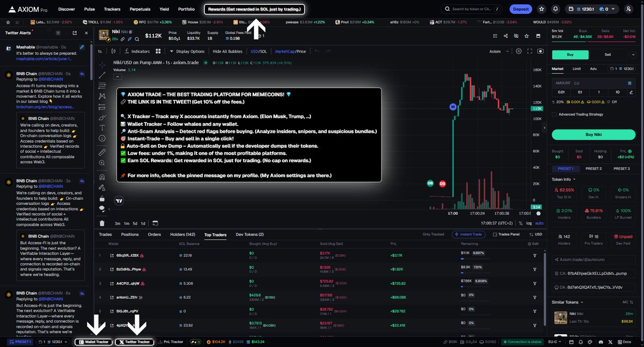
Task: Switch chart currency USD/SOL
Action: coord(259,52)
